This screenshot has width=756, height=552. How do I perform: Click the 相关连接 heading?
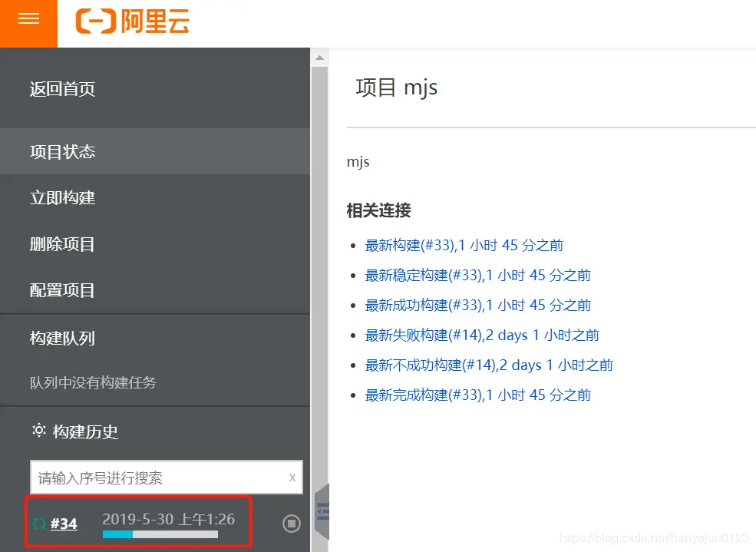378,210
